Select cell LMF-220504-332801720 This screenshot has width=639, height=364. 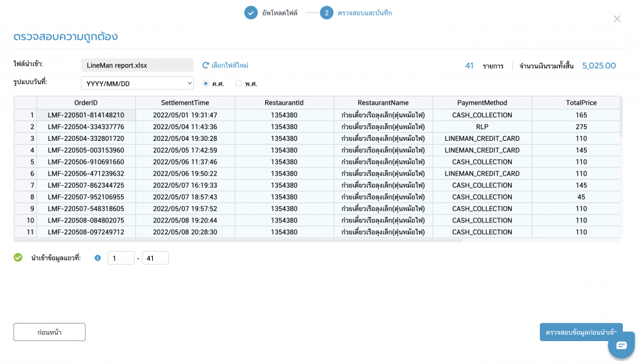coord(86,138)
